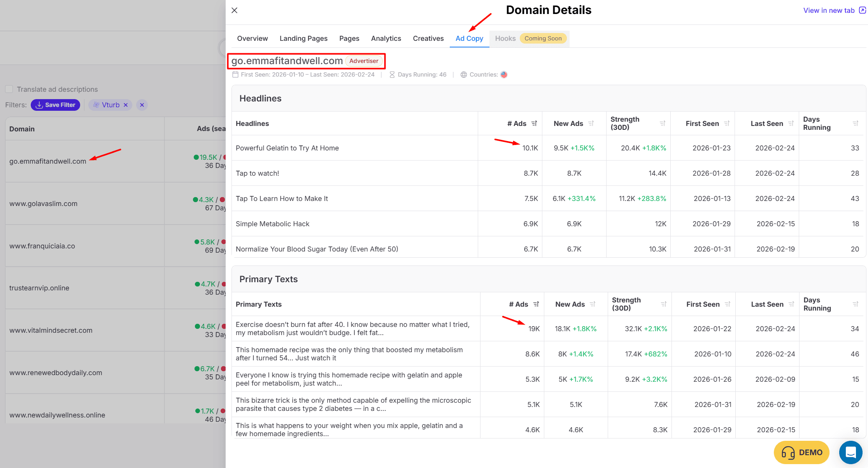Sort Headlines by Days Running icon
Screen dimensions: 868x468
pos(855,124)
